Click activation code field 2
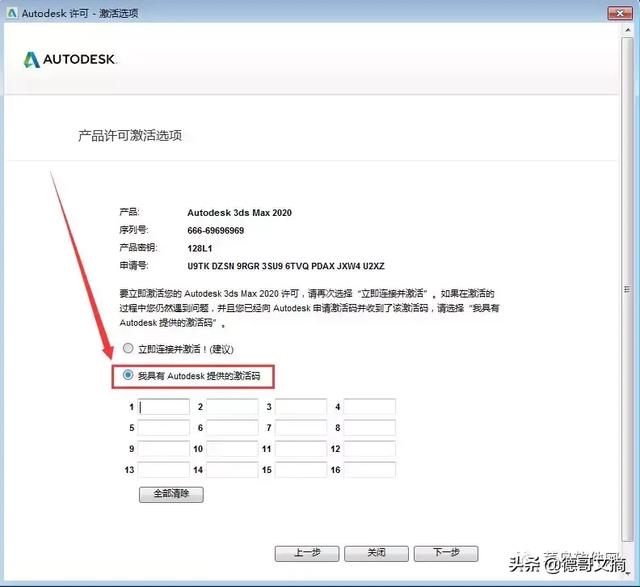 232,407
